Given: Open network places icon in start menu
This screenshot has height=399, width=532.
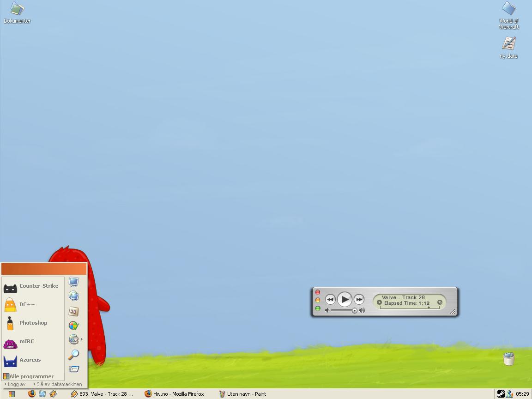Looking at the screenshot, I should tap(73, 296).
